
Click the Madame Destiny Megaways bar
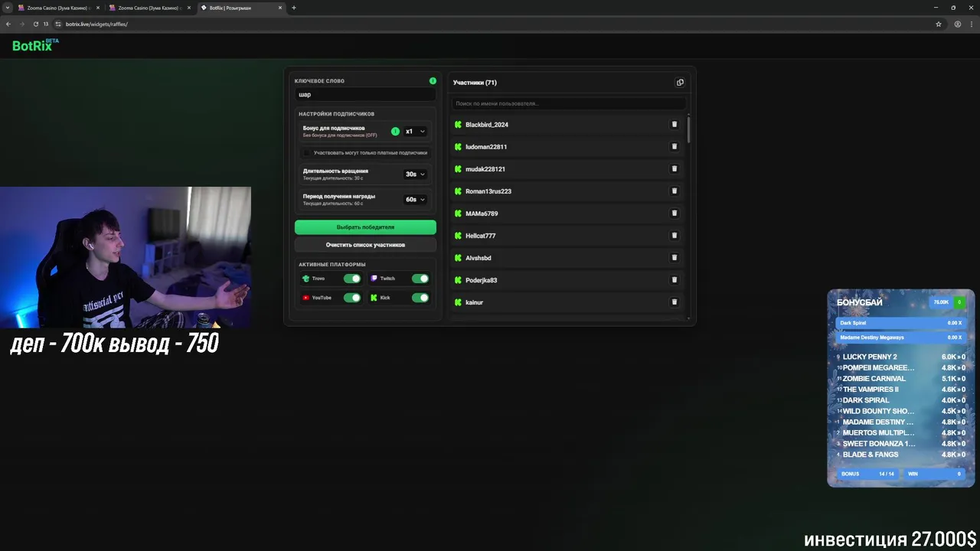900,337
